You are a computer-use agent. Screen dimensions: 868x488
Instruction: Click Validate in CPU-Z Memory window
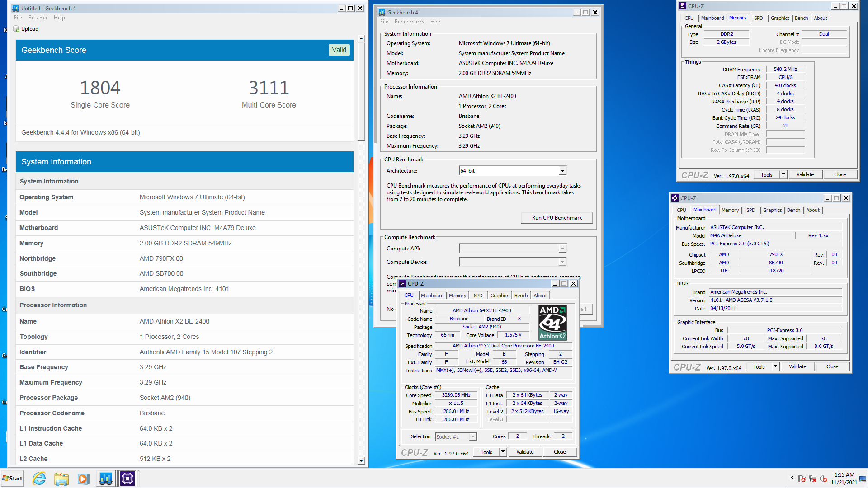[805, 174]
